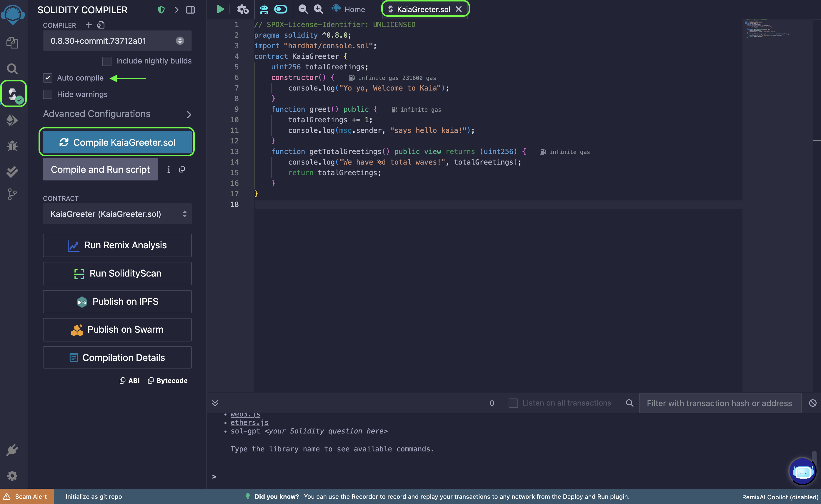Click RemixAI Copilot (disabled) status
Image resolution: width=821 pixels, height=504 pixels.
[781, 497]
